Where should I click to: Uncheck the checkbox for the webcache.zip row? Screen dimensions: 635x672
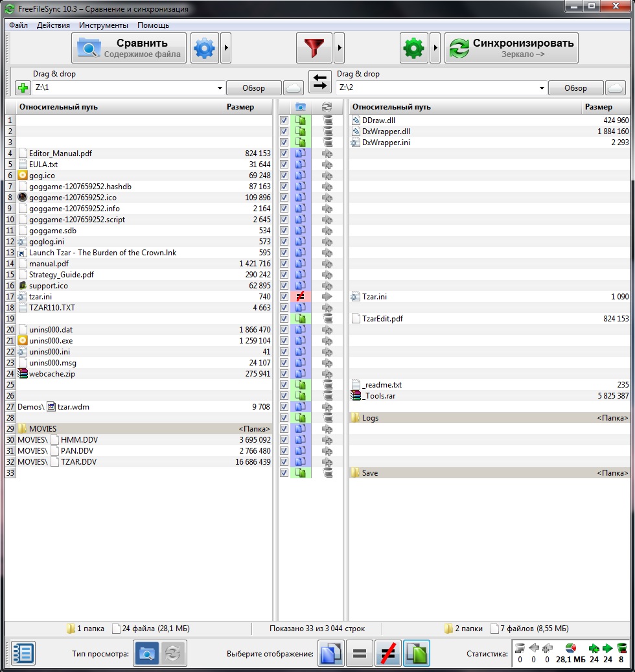click(284, 374)
